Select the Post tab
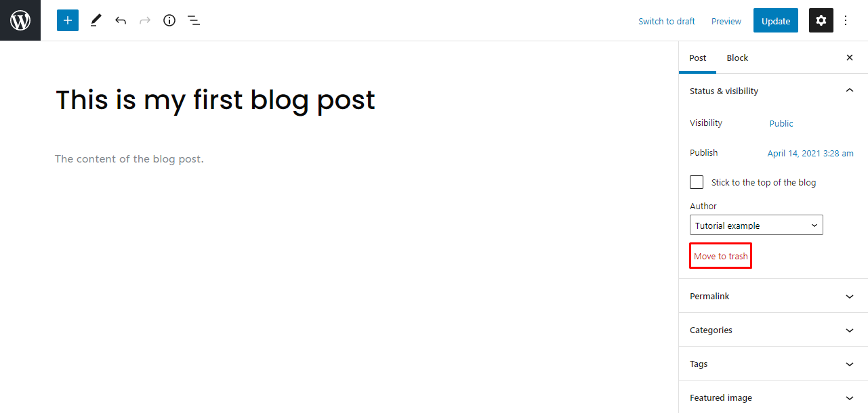 [697, 58]
